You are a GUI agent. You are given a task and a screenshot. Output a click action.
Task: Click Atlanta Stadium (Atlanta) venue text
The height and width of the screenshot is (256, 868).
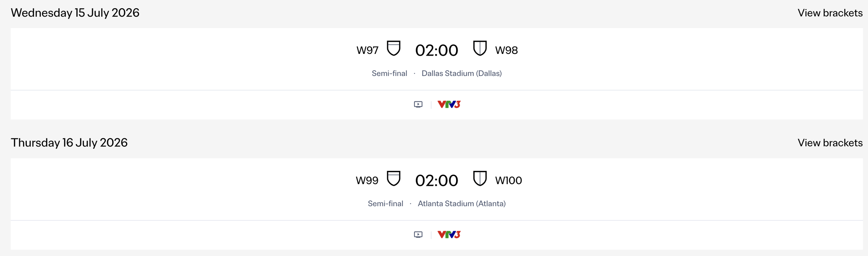[x=461, y=204]
